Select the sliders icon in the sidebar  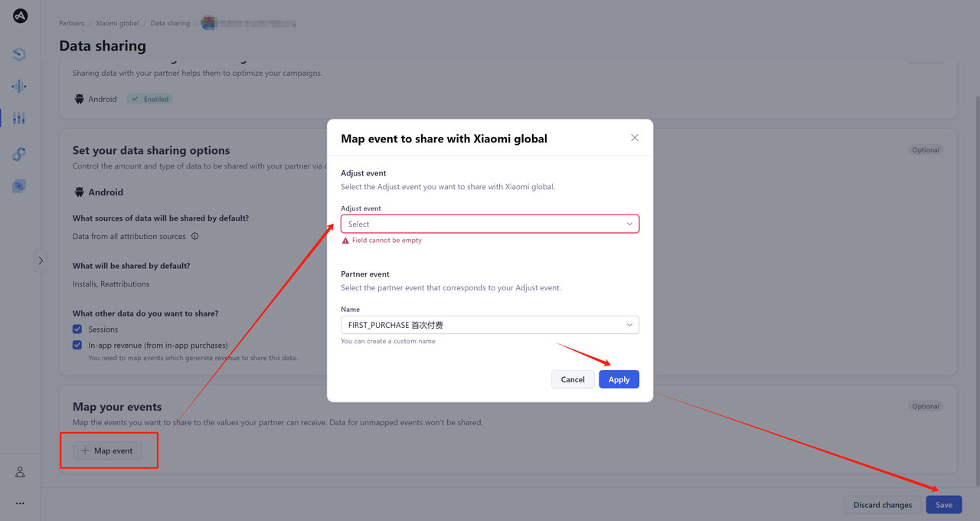coord(19,118)
